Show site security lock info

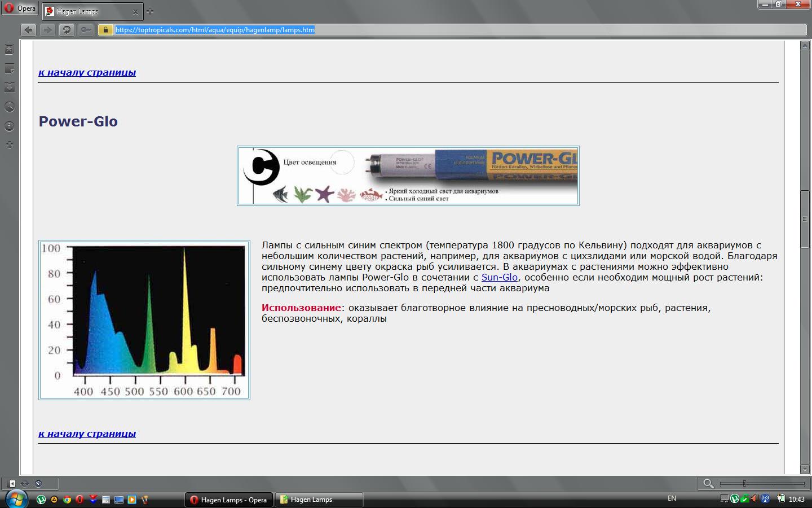(105, 30)
